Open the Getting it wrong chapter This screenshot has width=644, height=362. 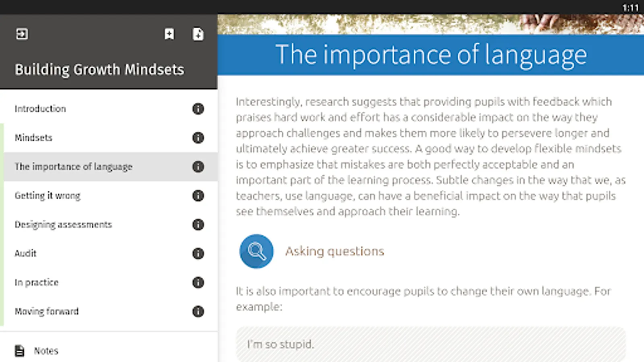pos(47,195)
